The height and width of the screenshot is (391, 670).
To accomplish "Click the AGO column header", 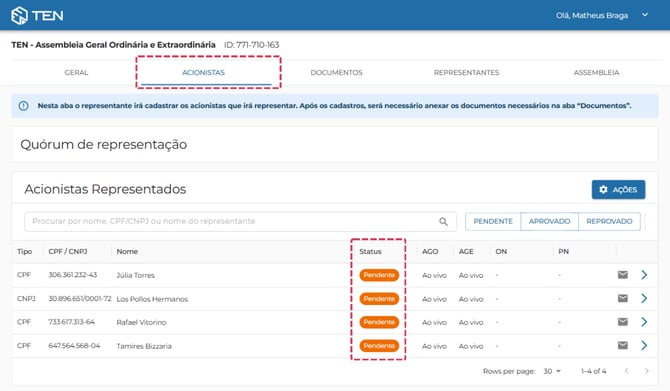I will click(430, 251).
